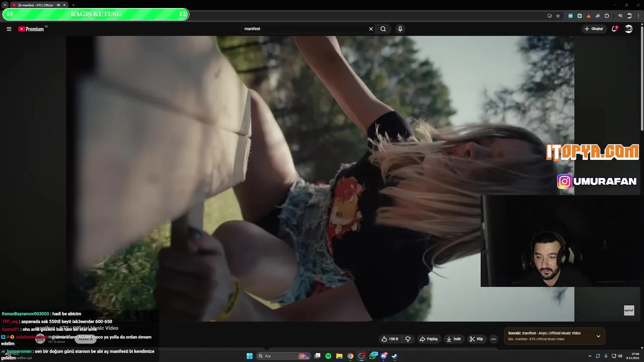This screenshot has height=362, width=644.
Task: Open the YouTube account avatar menu
Action: [628, 29]
